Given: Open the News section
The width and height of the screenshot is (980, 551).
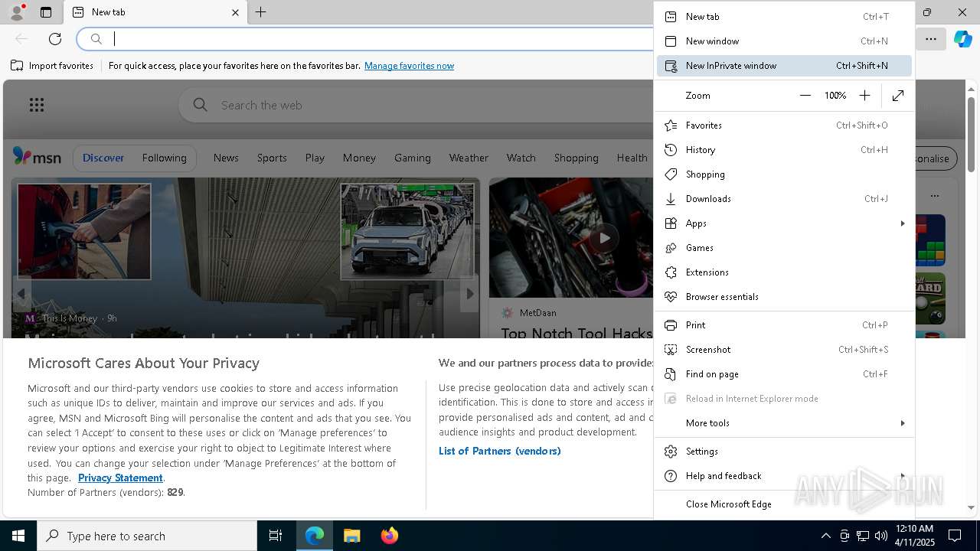Looking at the screenshot, I should pos(226,158).
